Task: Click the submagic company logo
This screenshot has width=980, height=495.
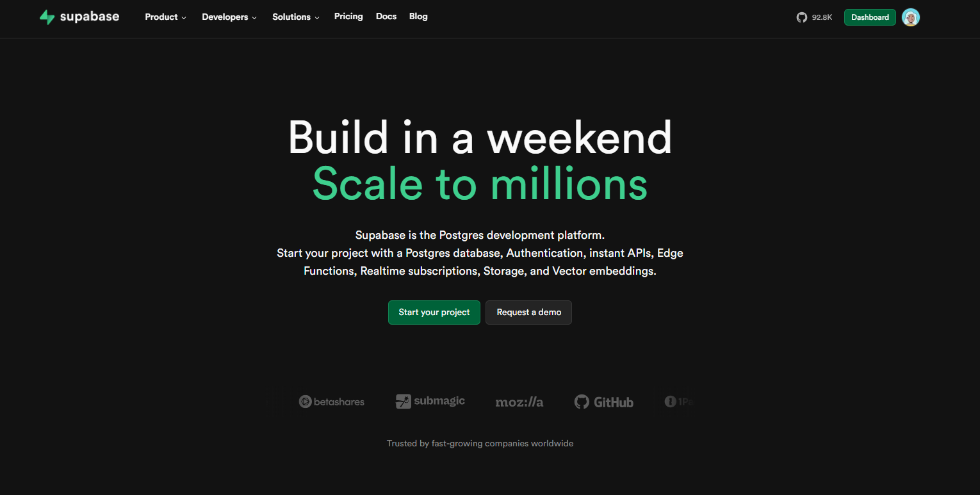Action: pos(430,402)
